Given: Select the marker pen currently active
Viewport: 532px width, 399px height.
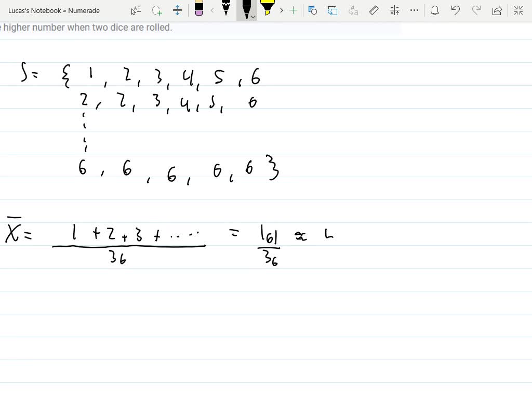Looking at the screenshot, I should (x=246, y=8).
